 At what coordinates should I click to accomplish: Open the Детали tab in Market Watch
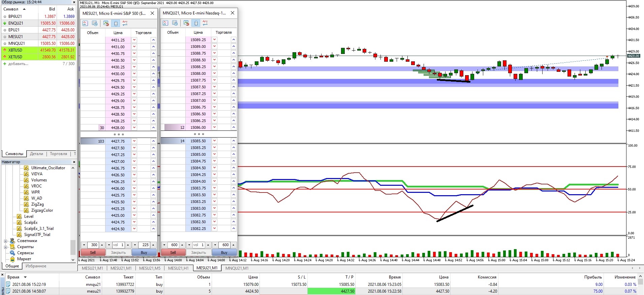tap(36, 154)
